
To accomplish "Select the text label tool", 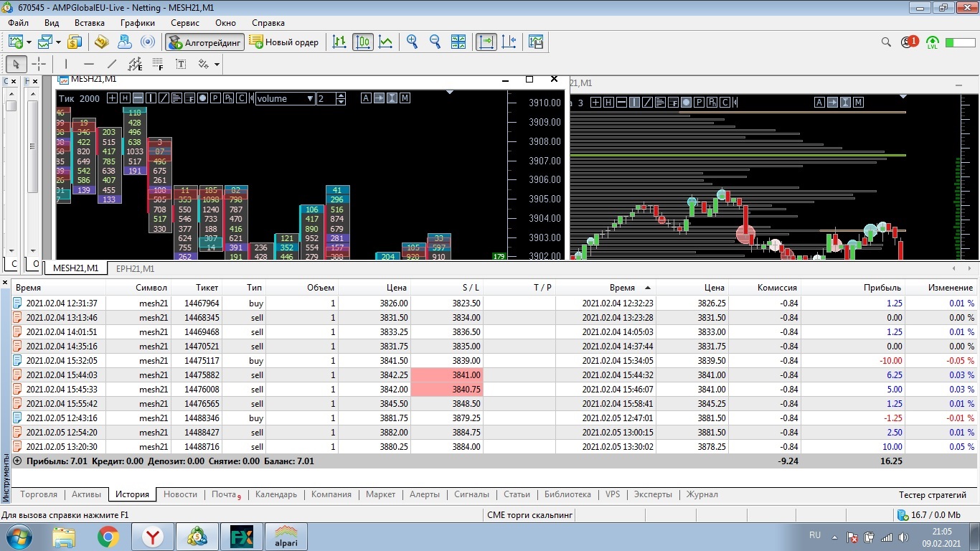I will pos(181,65).
